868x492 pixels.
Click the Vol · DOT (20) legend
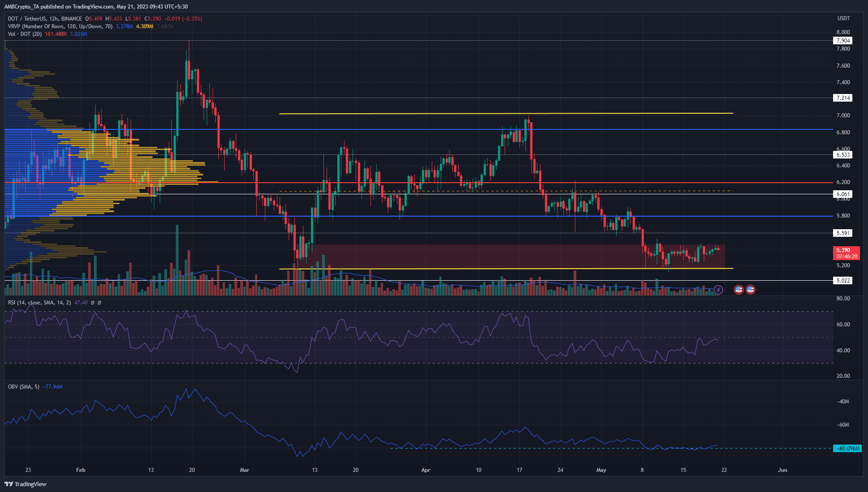click(x=25, y=34)
